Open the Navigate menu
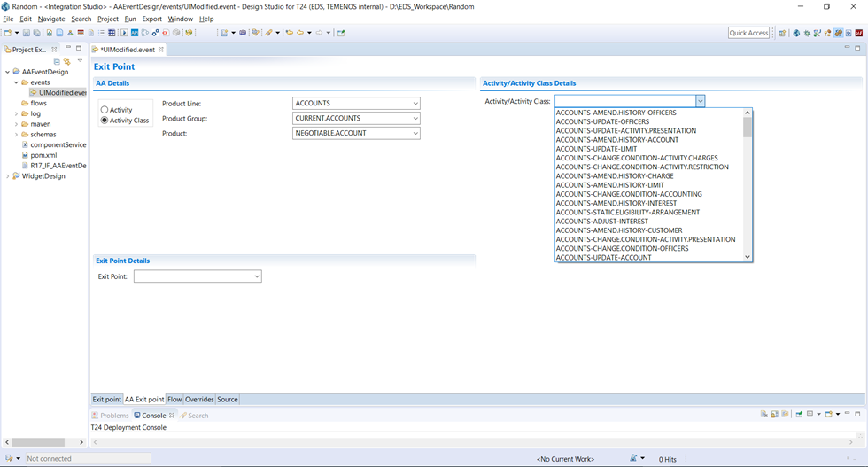 (51, 19)
